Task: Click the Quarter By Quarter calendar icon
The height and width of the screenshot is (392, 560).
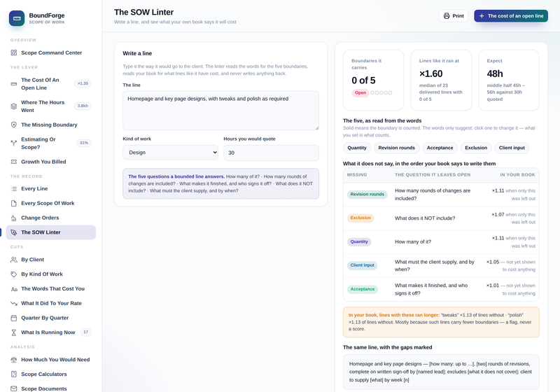Action: click(13, 318)
